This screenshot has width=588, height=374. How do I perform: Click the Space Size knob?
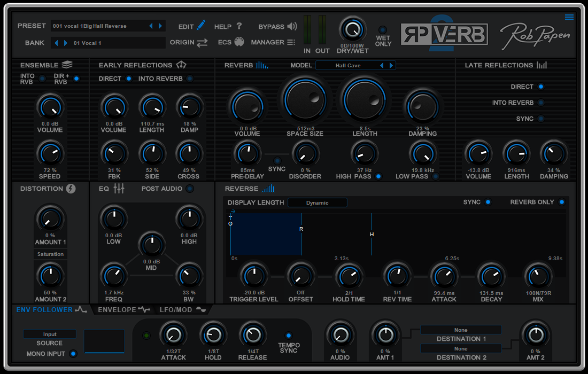click(305, 99)
